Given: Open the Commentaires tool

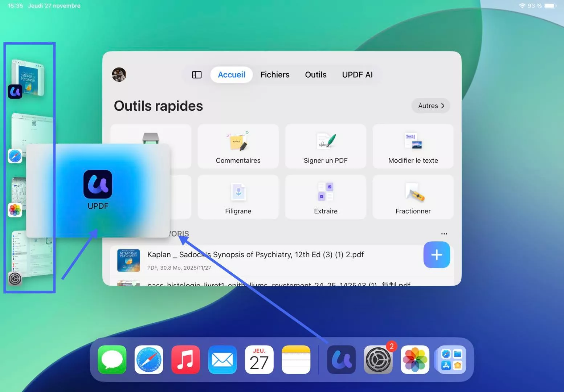Looking at the screenshot, I should 238,146.
